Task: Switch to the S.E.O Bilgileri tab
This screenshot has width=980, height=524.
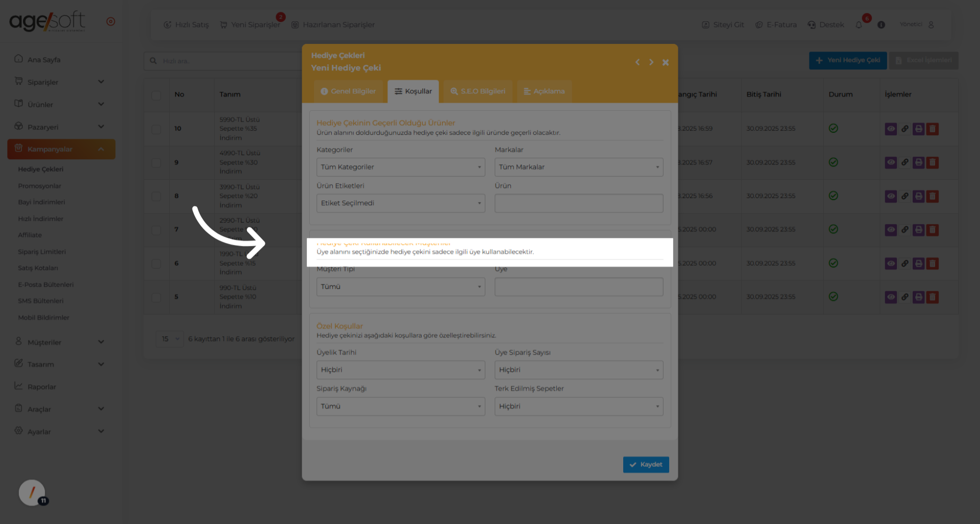Action: (x=478, y=91)
